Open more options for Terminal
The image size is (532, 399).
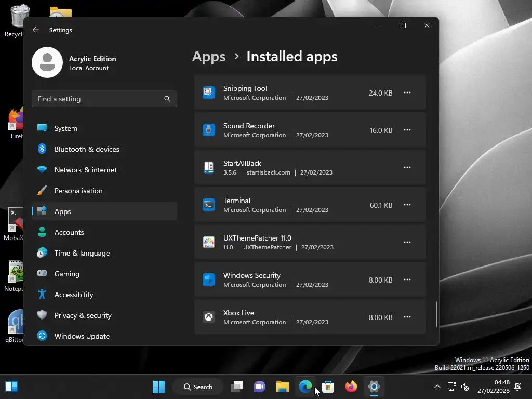(x=407, y=205)
